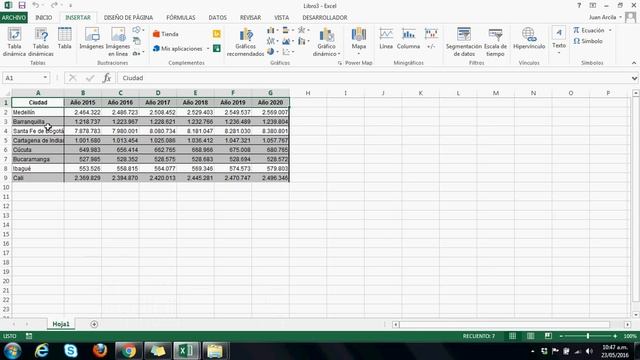
Task: Open Tablas dinámicas recomendadas
Action: pos(41,42)
